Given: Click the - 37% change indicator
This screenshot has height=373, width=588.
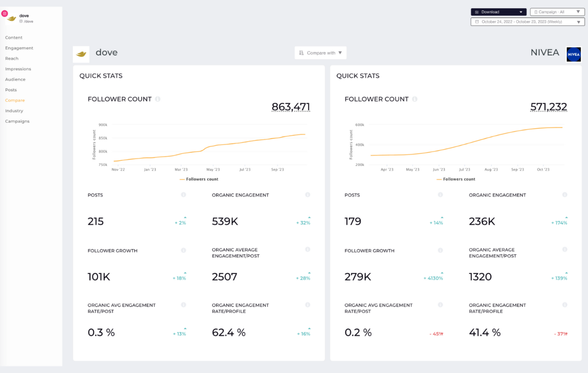Looking at the screenshot, I should pos(560,334).
